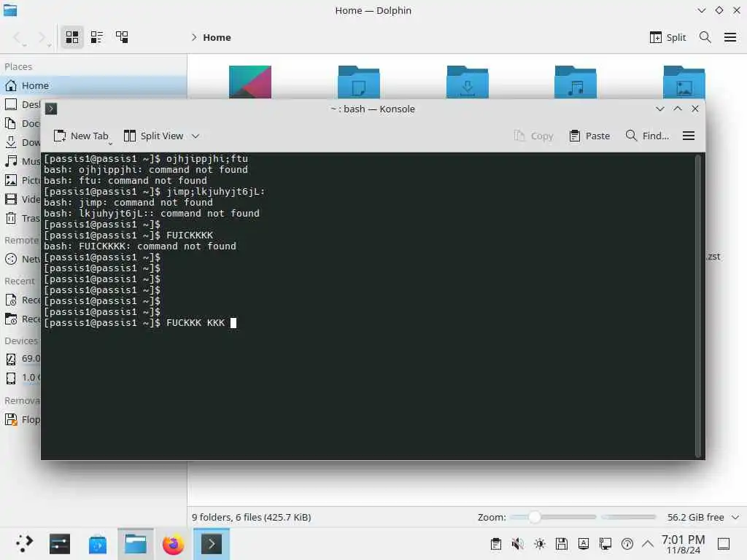Screen dimensions: 747x560
Task: Open Documents place icon in sidebar
Action: point(10,123)
